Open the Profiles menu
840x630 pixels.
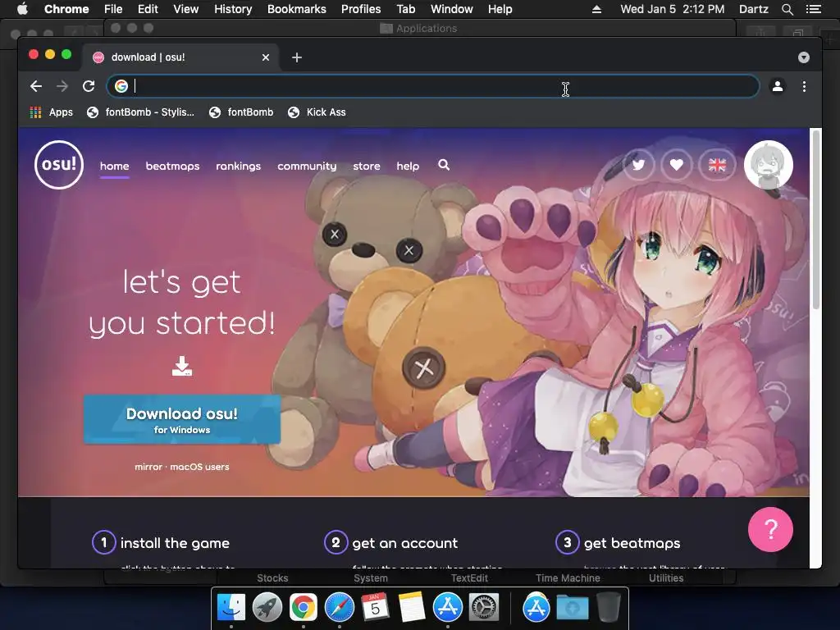coord(361,9)
